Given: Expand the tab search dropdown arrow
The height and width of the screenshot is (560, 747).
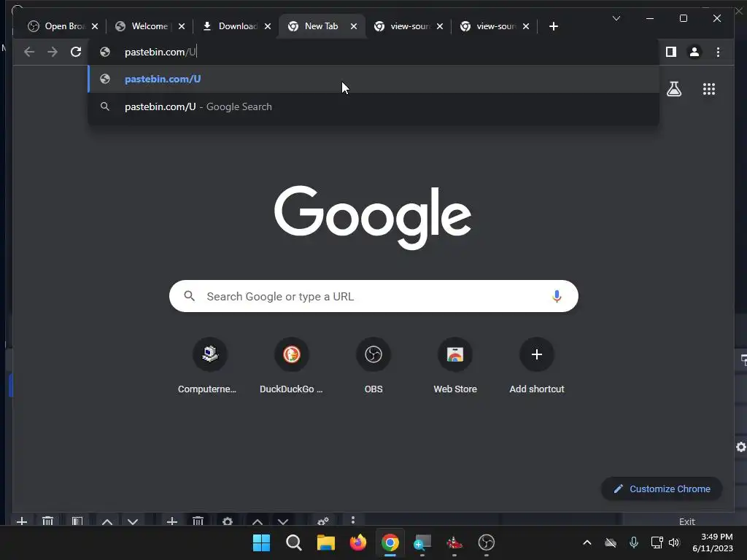Looking at the screenshot, I should 616,18.
